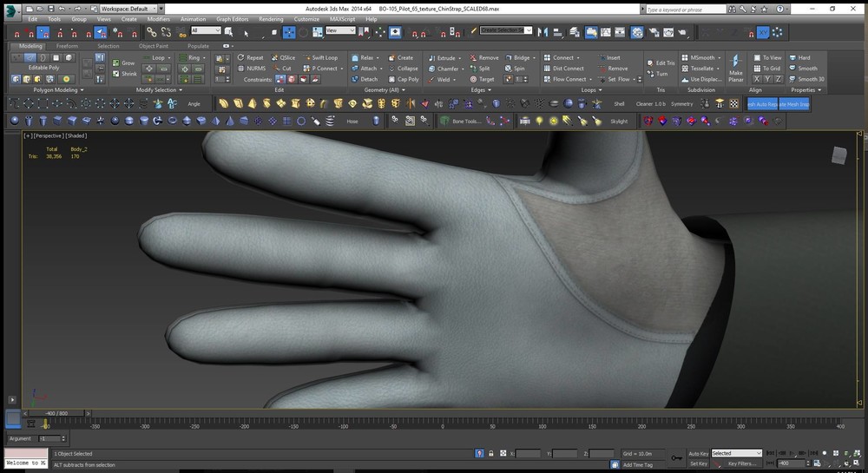Toggle the selection lock icon in status bar
Screen dimensions: 868x473
[492, 453]
